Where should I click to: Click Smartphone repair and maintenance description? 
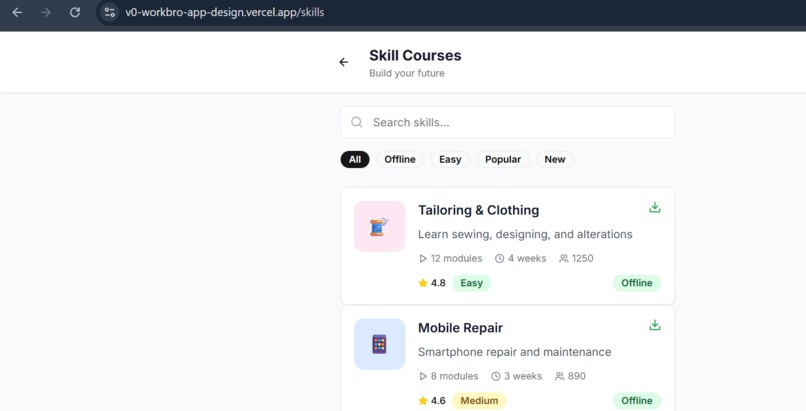point(515,352)
